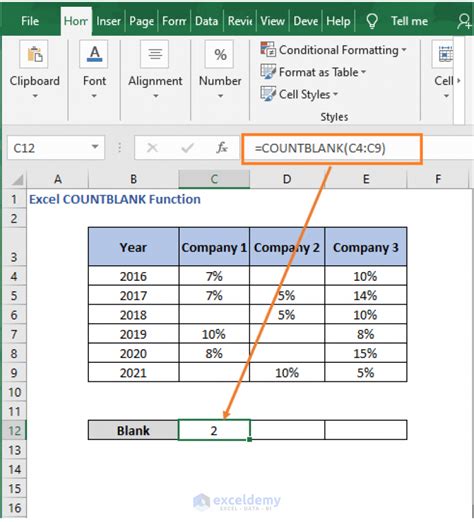Click the Alignment lines icon

pos(155,54)
